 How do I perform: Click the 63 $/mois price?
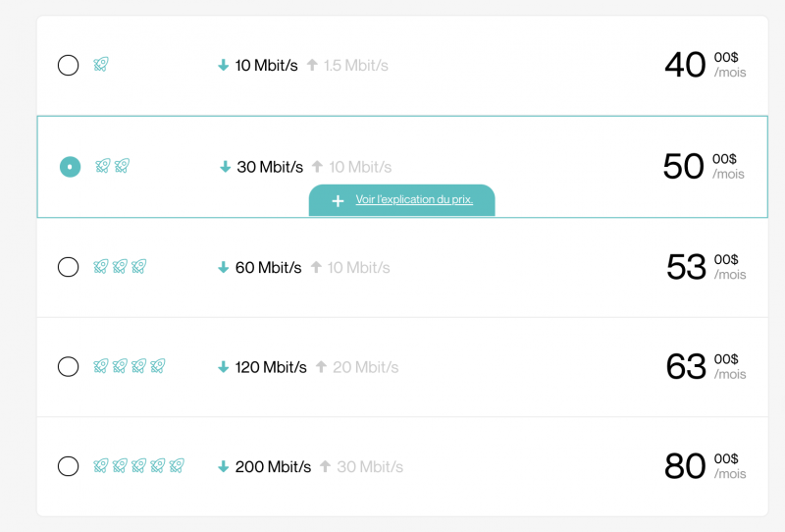pyautogui.click(x=705, y=367)
